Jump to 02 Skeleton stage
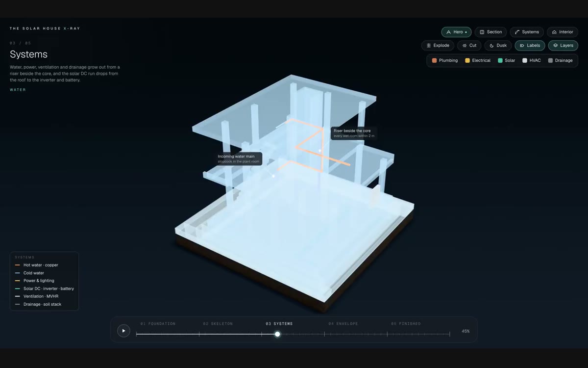Viewport: 588px width, 368px height. point(218,324)
